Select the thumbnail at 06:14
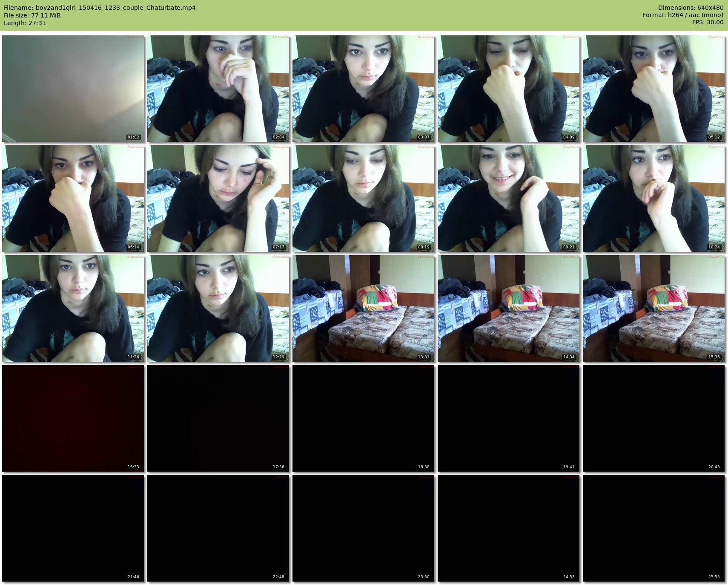728x585 pixels. [x=73, y=199]
